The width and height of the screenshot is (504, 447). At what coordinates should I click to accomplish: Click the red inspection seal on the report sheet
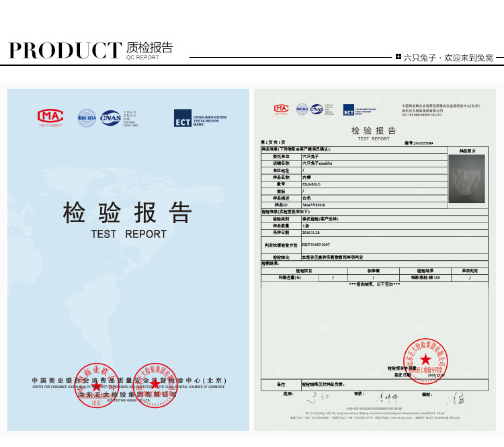click(x=425, y=361)
